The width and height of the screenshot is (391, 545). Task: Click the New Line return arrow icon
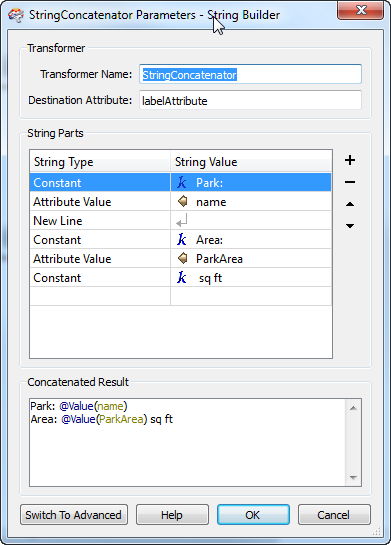pos(181,220)
